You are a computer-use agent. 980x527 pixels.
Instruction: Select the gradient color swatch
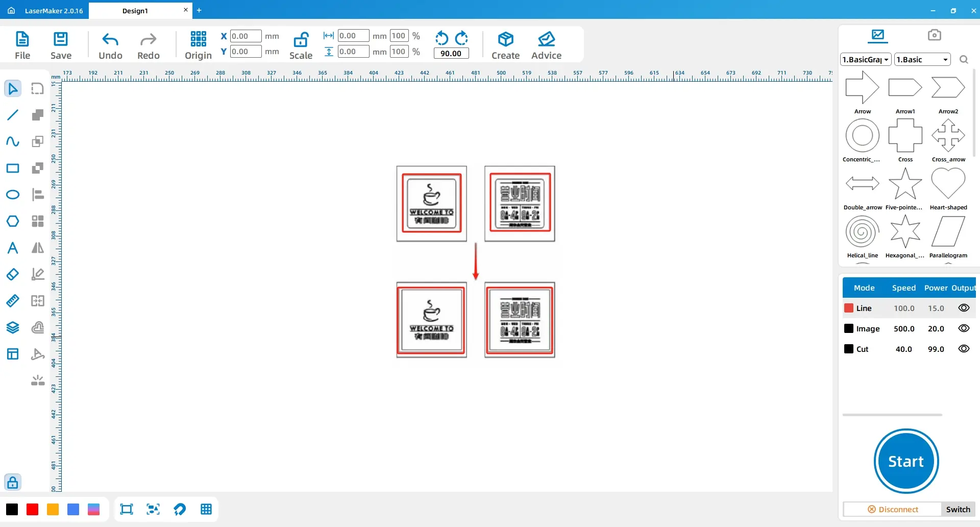coord(93,509)
